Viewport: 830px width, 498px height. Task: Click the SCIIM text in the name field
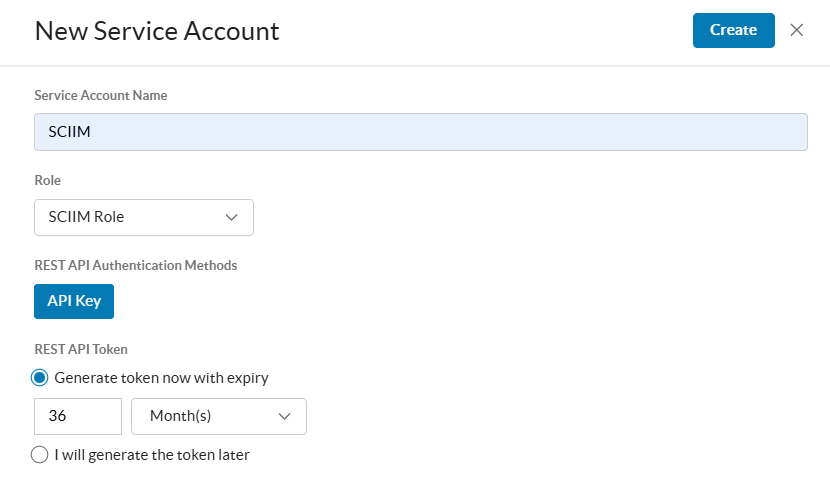(69, 132)
